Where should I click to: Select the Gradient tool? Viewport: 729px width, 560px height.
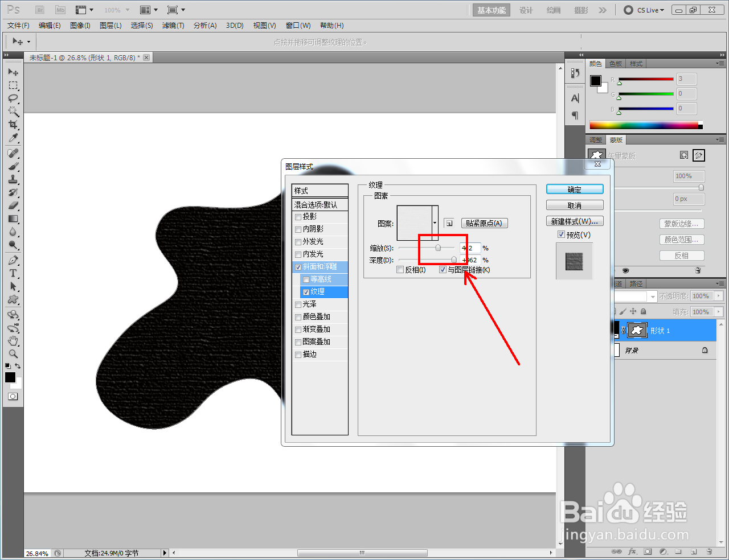[x=13, y=219]
